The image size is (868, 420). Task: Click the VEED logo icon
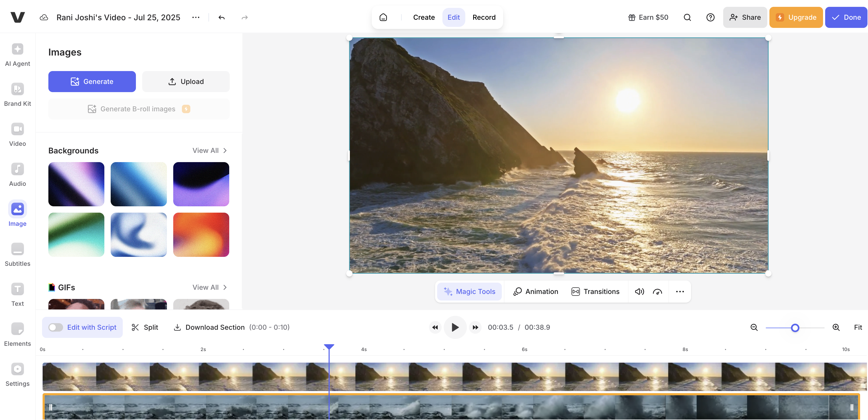18,17
